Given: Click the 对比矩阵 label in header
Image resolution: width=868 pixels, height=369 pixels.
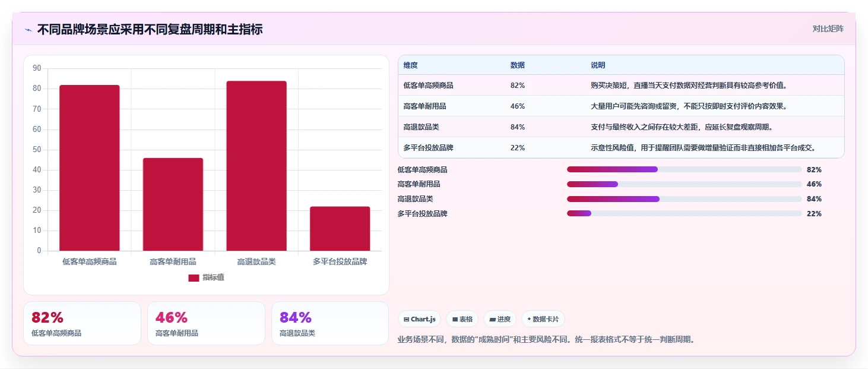Looking at the screenshot, I should click(828, 29).
